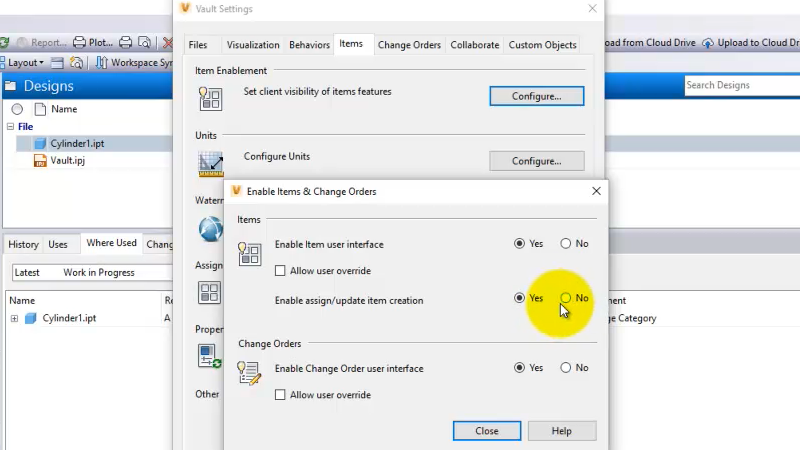
Task: Open the Change Orders tab in Vault Settings
Action: coord(409,45)
